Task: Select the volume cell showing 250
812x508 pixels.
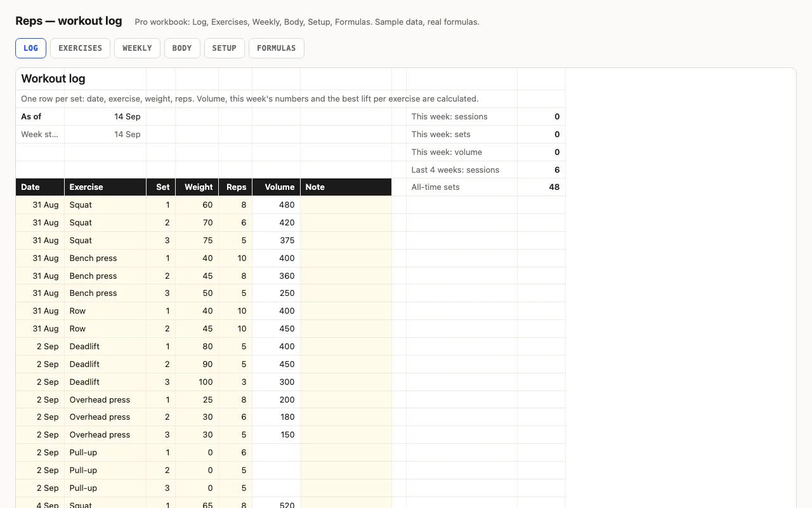Action: tap(277, 293)
